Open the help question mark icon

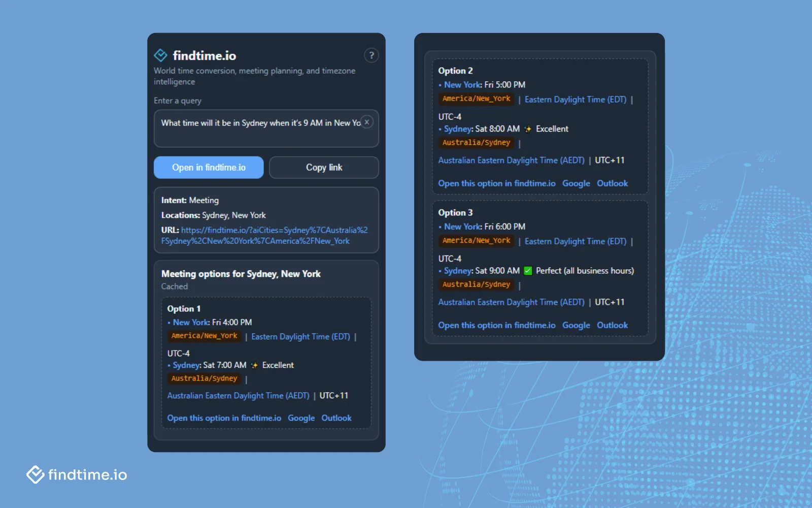tap(371, 55)
